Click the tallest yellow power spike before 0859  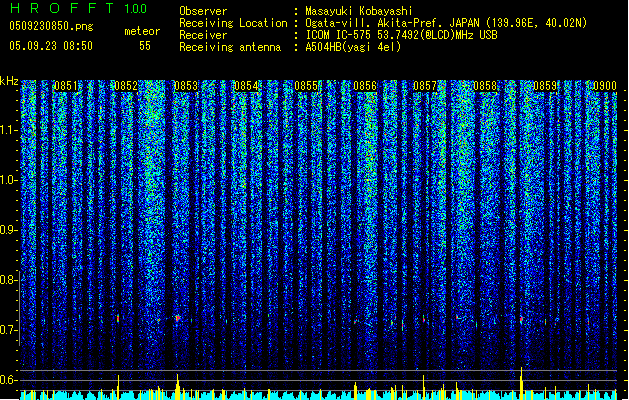tap(521, 383)
